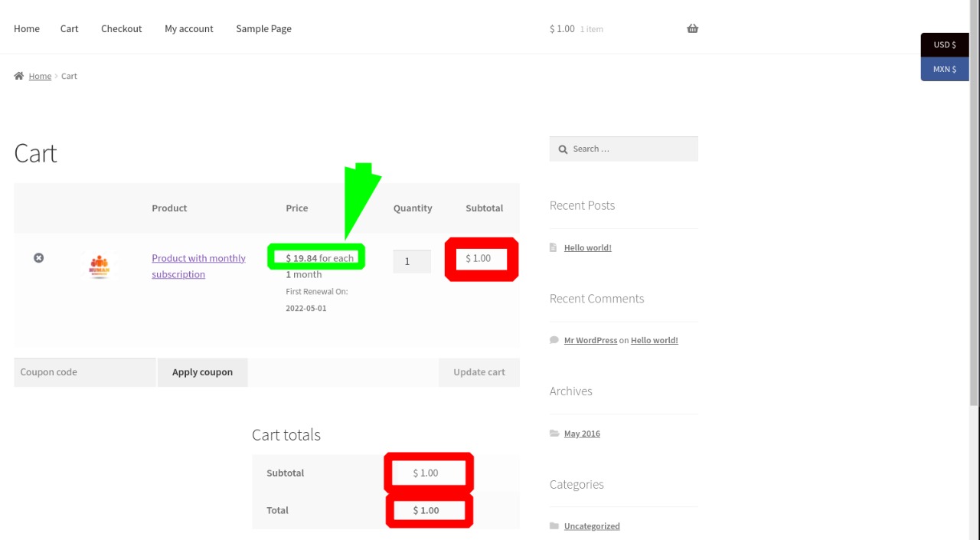Click the Hello world post document icon

554,247
